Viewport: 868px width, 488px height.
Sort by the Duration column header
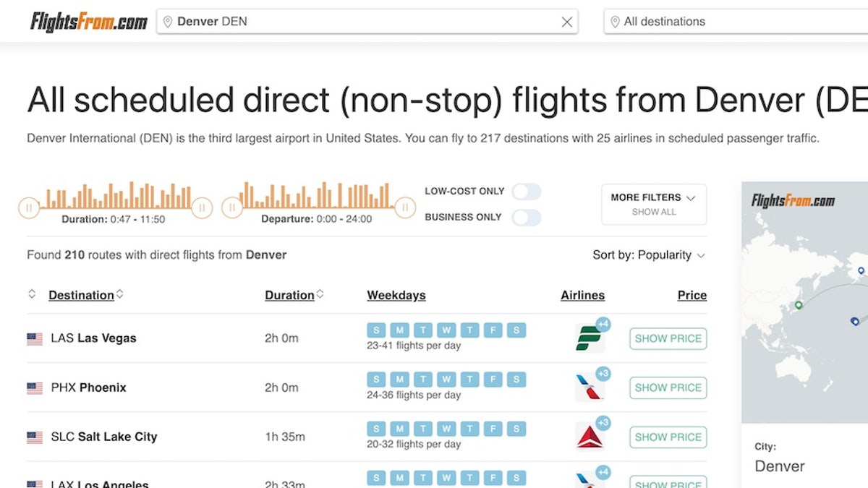click(x=289, y=295)
